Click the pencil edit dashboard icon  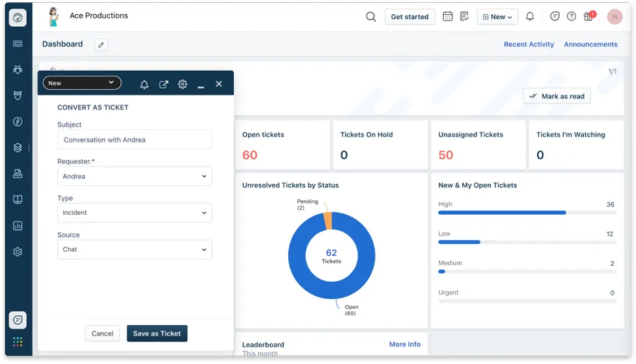click(x=101, y=45)
